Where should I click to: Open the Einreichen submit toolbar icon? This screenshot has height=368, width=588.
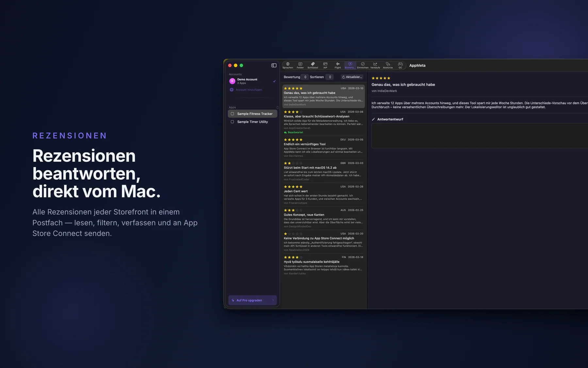coord(363,65)
